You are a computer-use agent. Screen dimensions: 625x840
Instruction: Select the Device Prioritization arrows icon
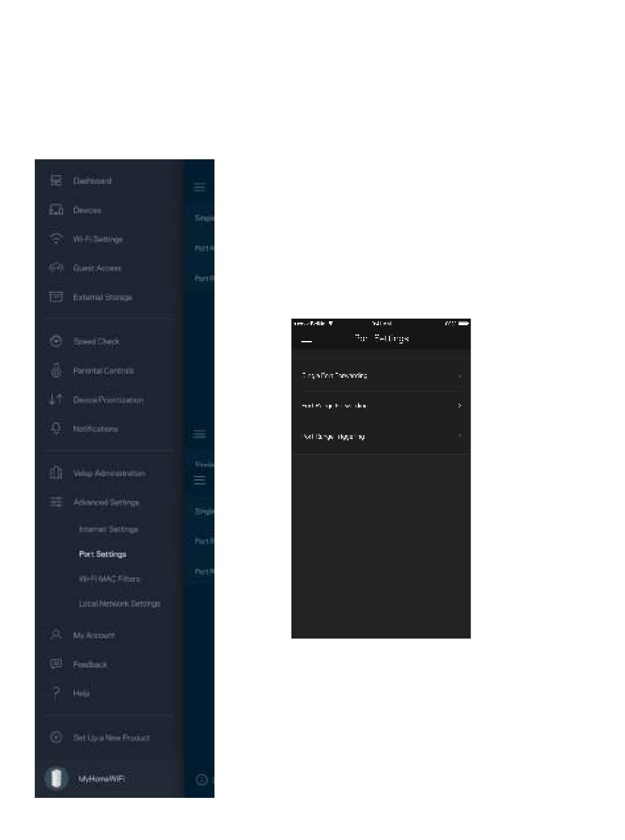[56, 400]
